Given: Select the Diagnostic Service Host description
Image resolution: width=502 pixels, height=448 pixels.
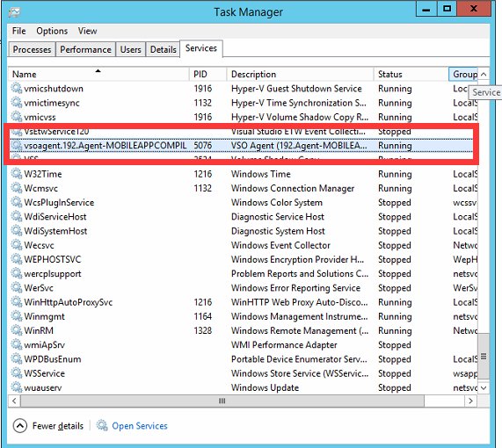Looking at the screenshot, I should point(278,216).
